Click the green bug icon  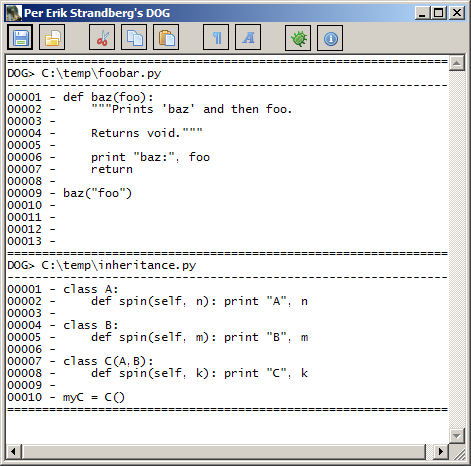(298, 38)
